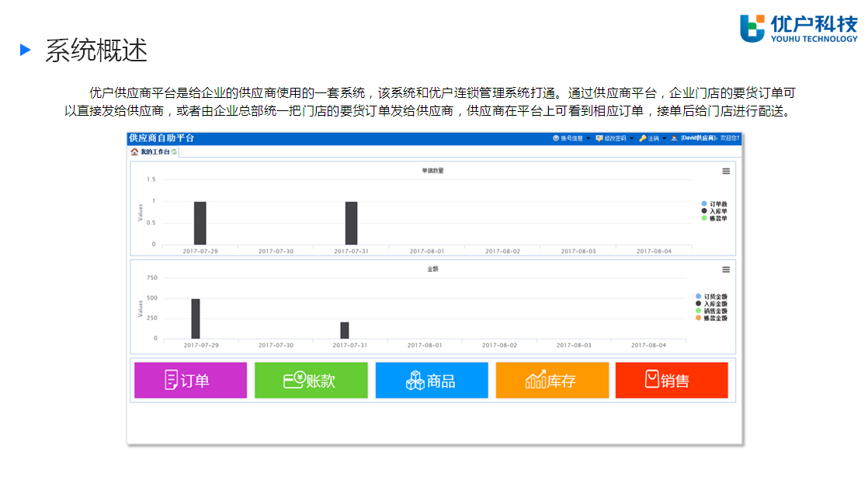Open the hamburger menu of 金额 chart
Image resolution: width=868 pixels, height=487 pixels.
726,270
